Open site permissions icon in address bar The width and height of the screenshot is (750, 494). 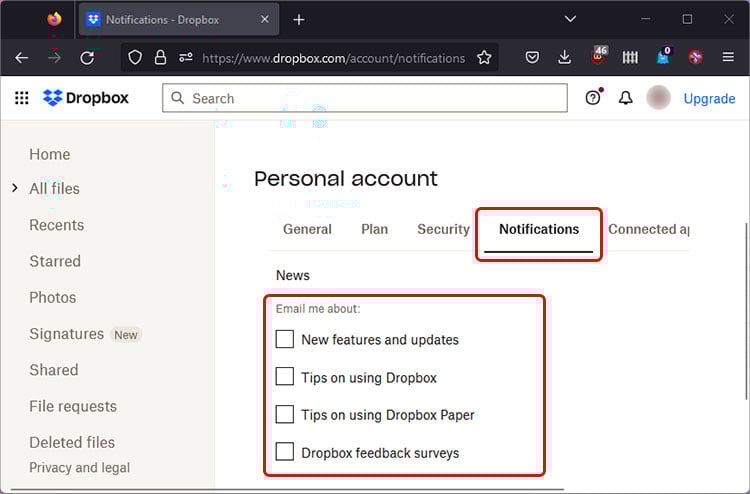pyautogui.click(x=186, y=58)
